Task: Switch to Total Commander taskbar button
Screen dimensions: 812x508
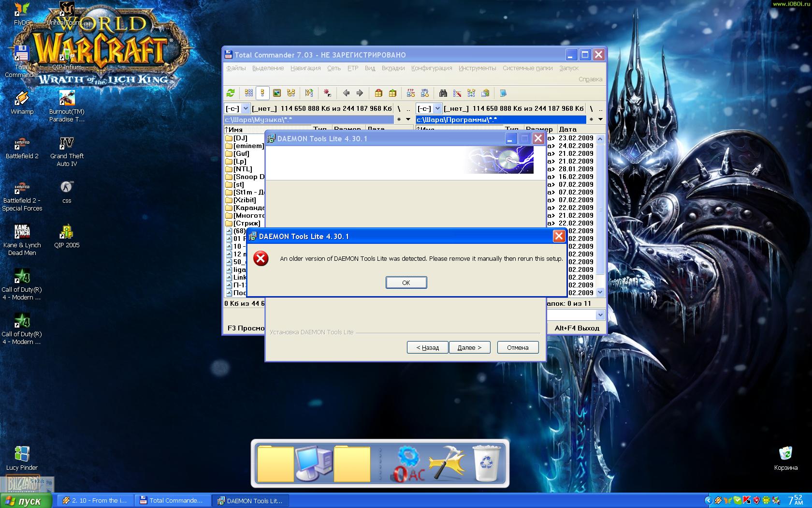Action: point(172,501)
